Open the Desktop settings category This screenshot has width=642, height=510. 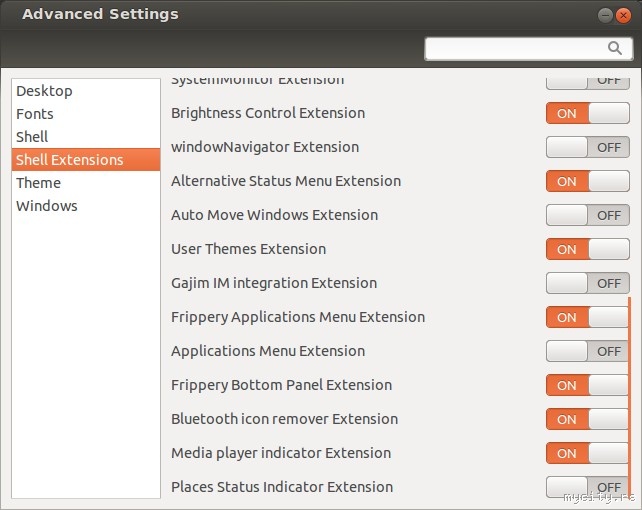(x=44, y=91)
